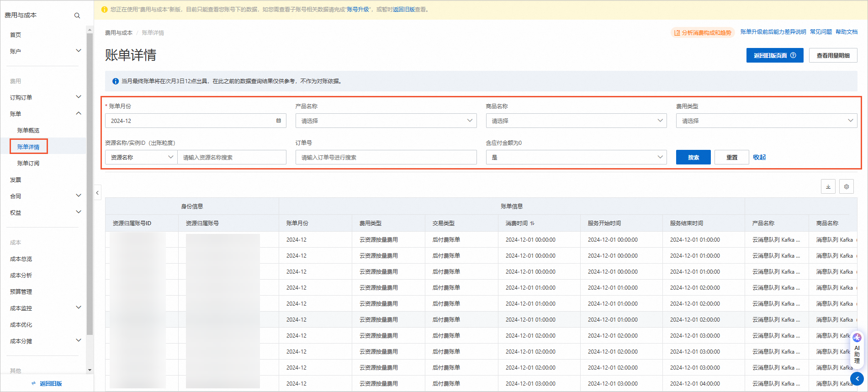The image size is (868, 392).
Task: Open 成本分析 in sidebar
Action: coord(21,275)
